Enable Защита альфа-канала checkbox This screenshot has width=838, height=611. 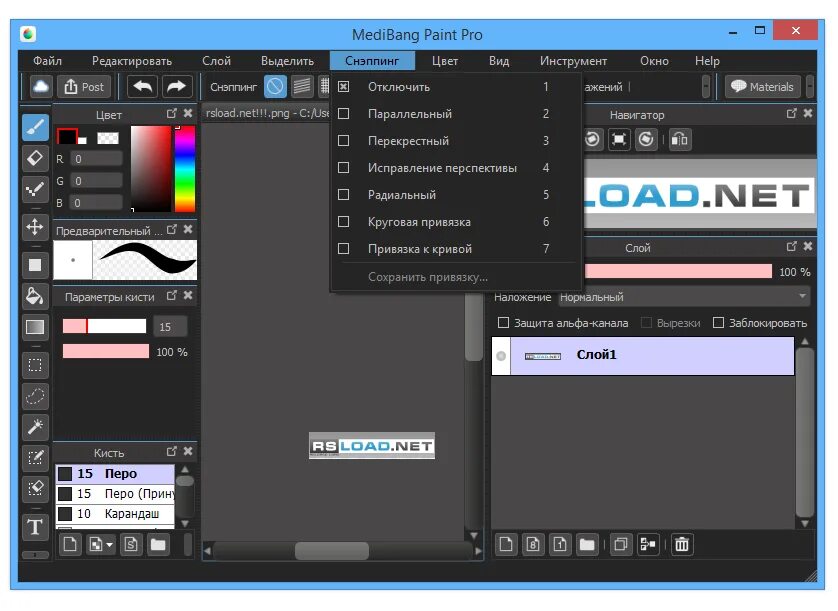point(503,323)
